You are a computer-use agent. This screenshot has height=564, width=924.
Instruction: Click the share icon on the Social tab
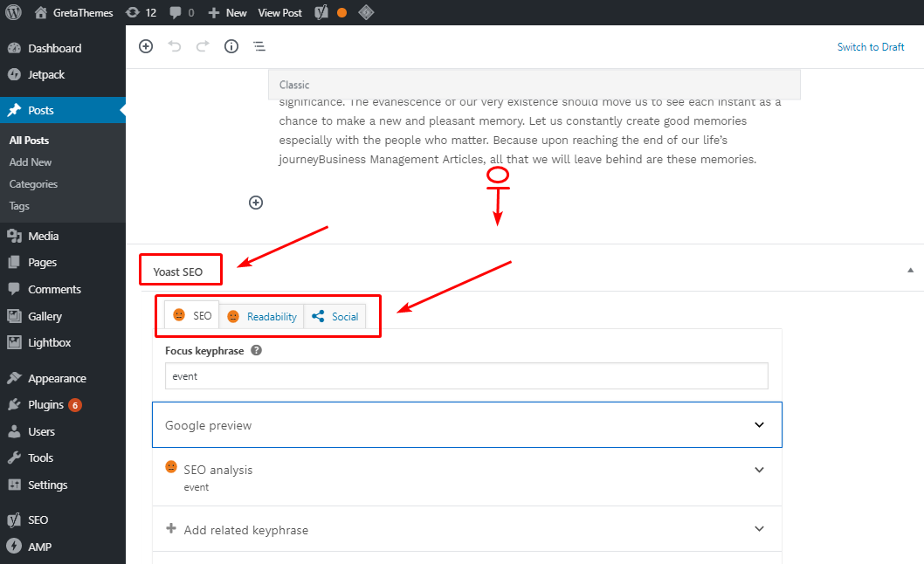click(x=318, y=316)
